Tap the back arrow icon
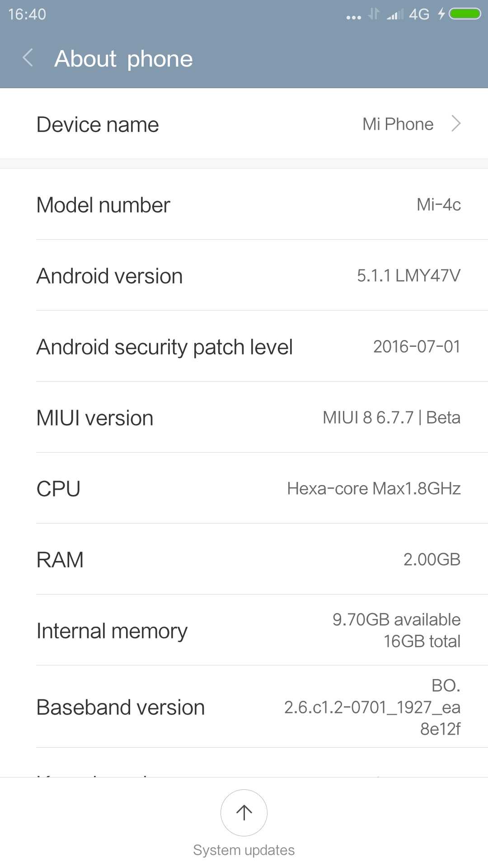 (x=28, y=58)
